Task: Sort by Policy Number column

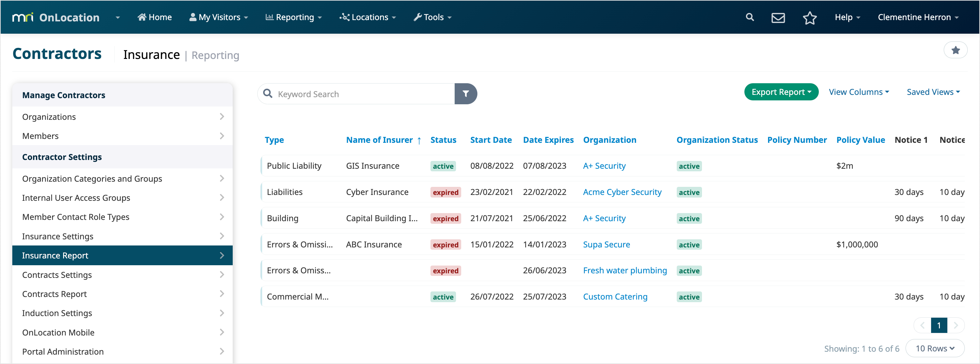Action: tap(796, 140)
